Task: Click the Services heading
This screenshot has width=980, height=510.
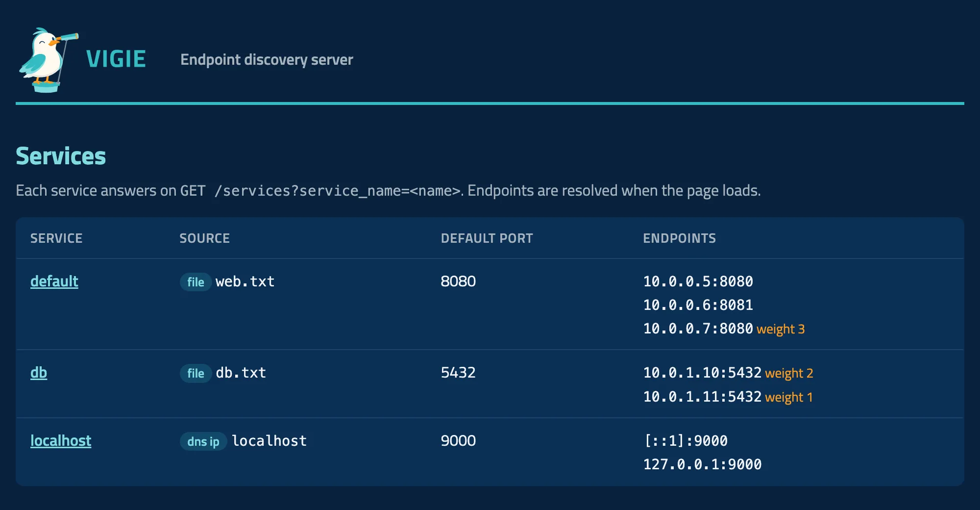Action: pos(61,156)
